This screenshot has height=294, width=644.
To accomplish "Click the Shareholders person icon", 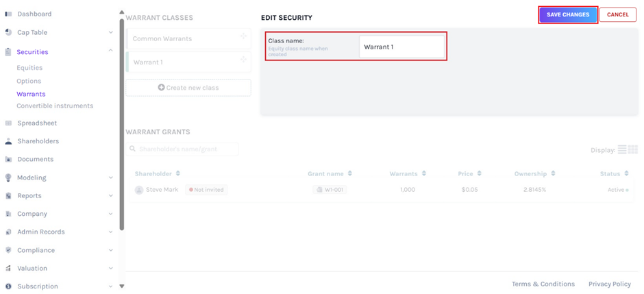I will pyautogui.click(x=8, y=141).
